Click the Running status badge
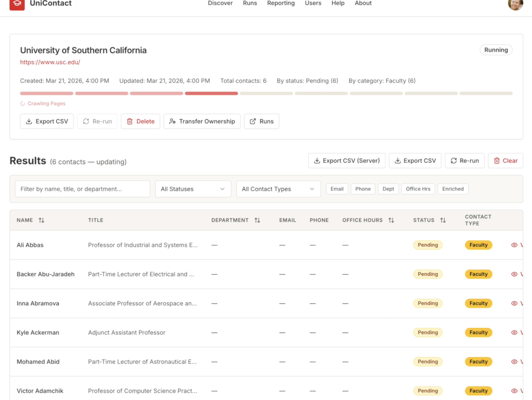 point(496,50)
